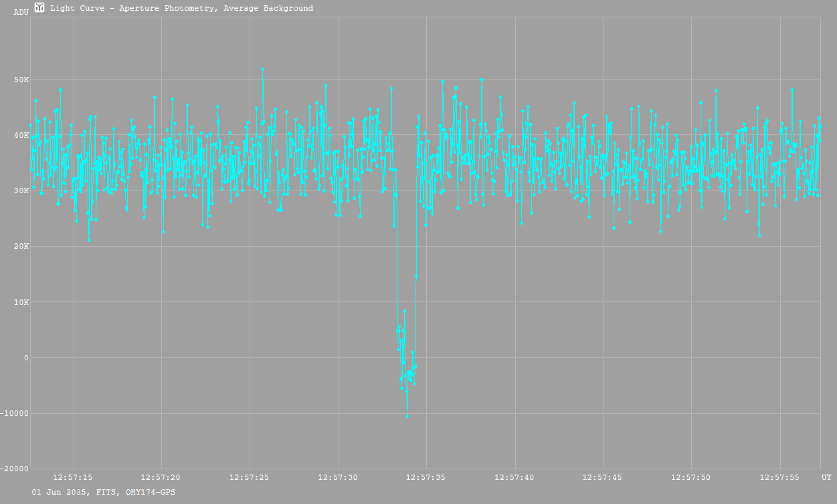Viewport: 837px width, 504px height.
Task: Click the 12:57:55 time axis label
Action: (780, 477)
